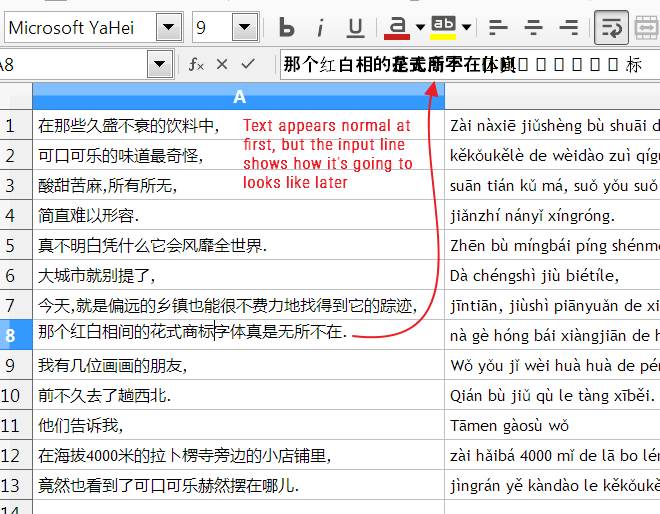Screen dimensions: 660x514
Task: Click the formula input line
Action: pos(470,64)
